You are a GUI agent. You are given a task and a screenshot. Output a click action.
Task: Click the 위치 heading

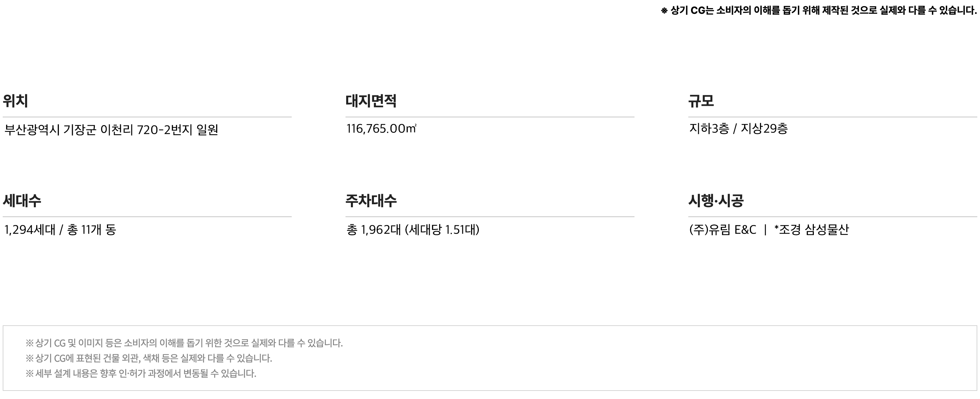(15, 101)
